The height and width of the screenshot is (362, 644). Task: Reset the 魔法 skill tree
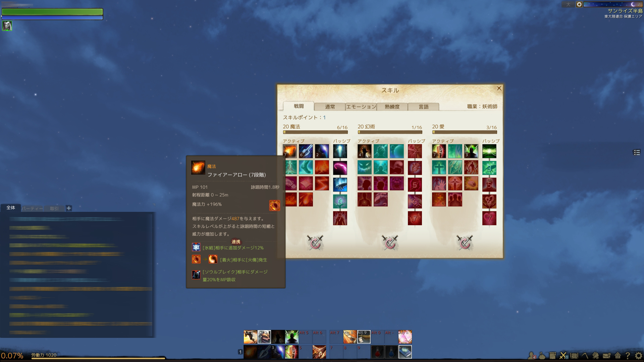pyautogui.click(x=315, y=243)
